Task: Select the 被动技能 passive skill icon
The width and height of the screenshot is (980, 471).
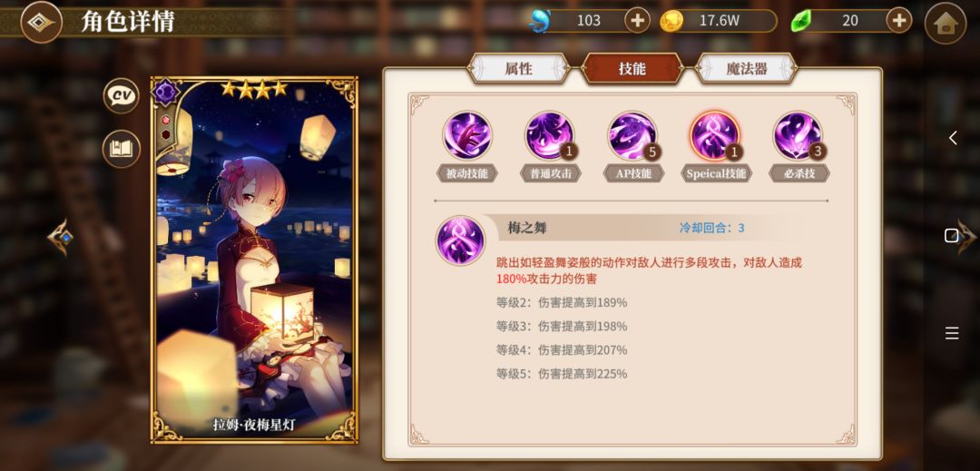Action: click(467, 135)
